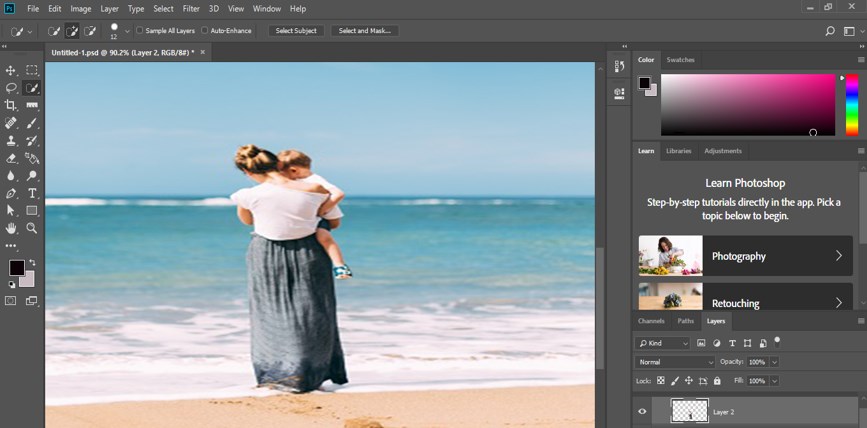This screenshot has height=428, width=867.
Task: Click the lock all layer icon
Action: pyautogui.click(x=717, y=381)
